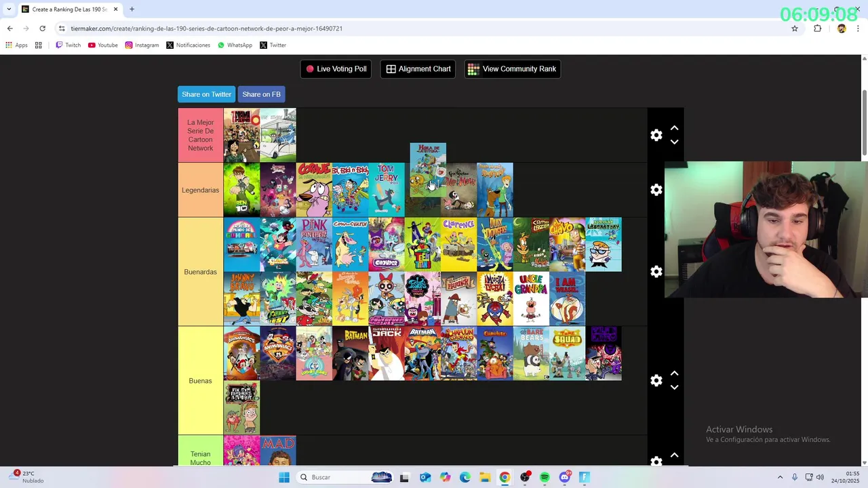The image size is (868, 488).
Task: Show hidden system tray icons
Action: (780, 477)
